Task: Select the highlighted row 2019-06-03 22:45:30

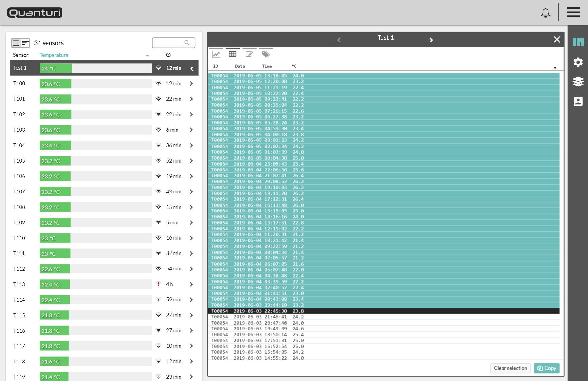Action: (x=384, y=311)
